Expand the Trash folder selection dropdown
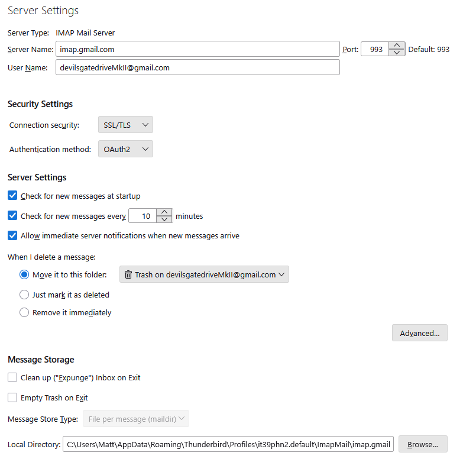This screenshot has height=459, width=476. (204, 274)
